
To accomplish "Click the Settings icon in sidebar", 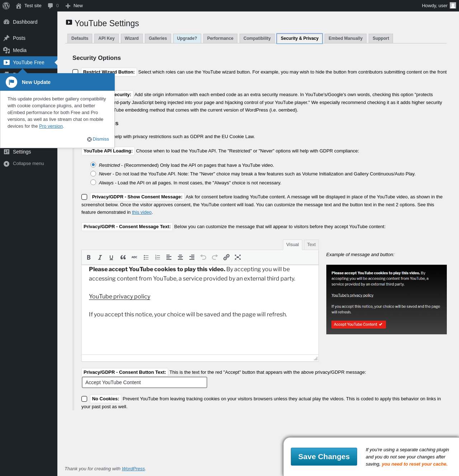I will pos(6,152).
